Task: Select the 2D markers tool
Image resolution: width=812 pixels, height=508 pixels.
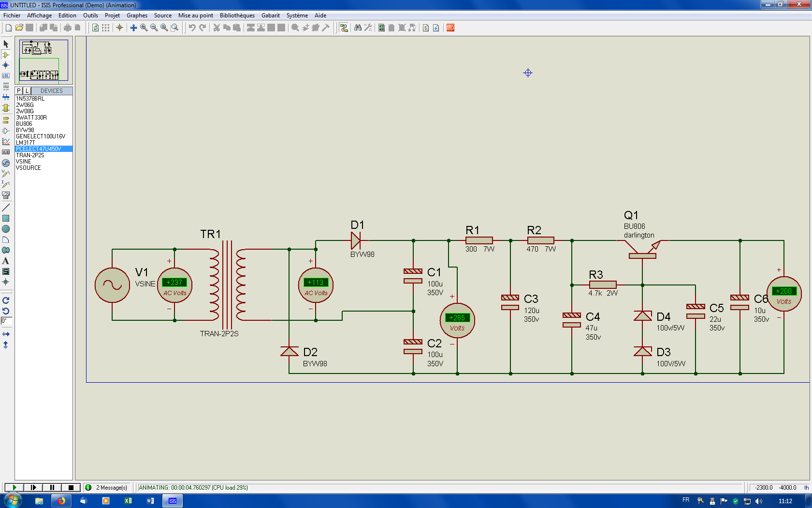Action: pyautogui.click(x=6, y=282)
